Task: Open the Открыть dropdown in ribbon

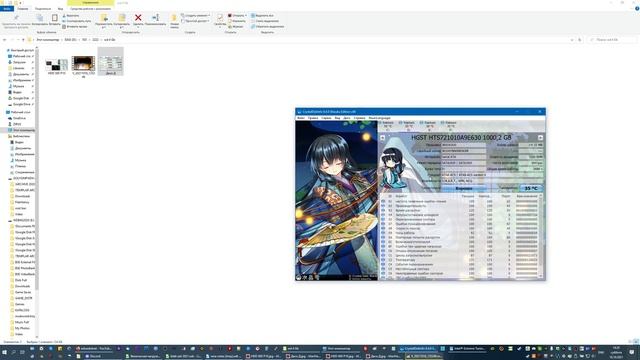Action: [238, 16]
